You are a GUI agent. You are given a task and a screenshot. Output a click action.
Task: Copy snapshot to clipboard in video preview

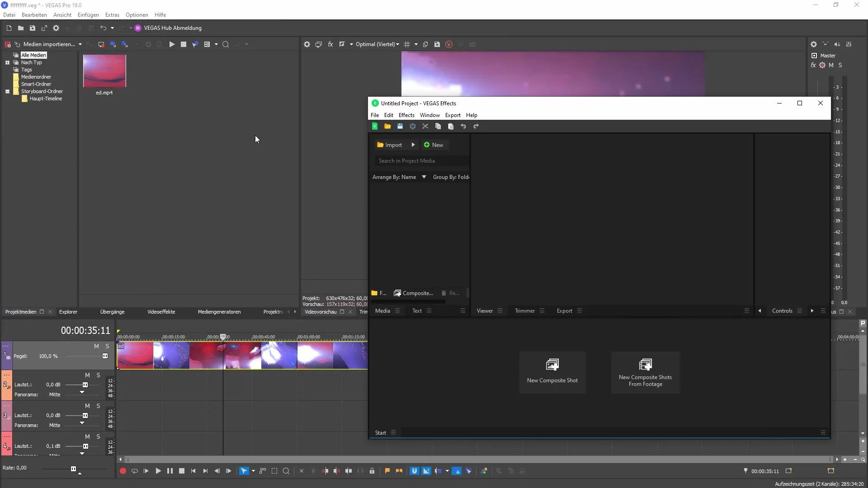(x=425, y=44)
